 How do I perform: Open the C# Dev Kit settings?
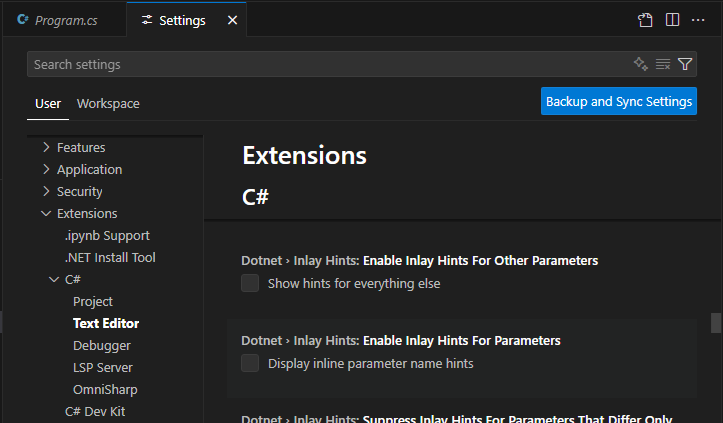[x=95, y=411]
